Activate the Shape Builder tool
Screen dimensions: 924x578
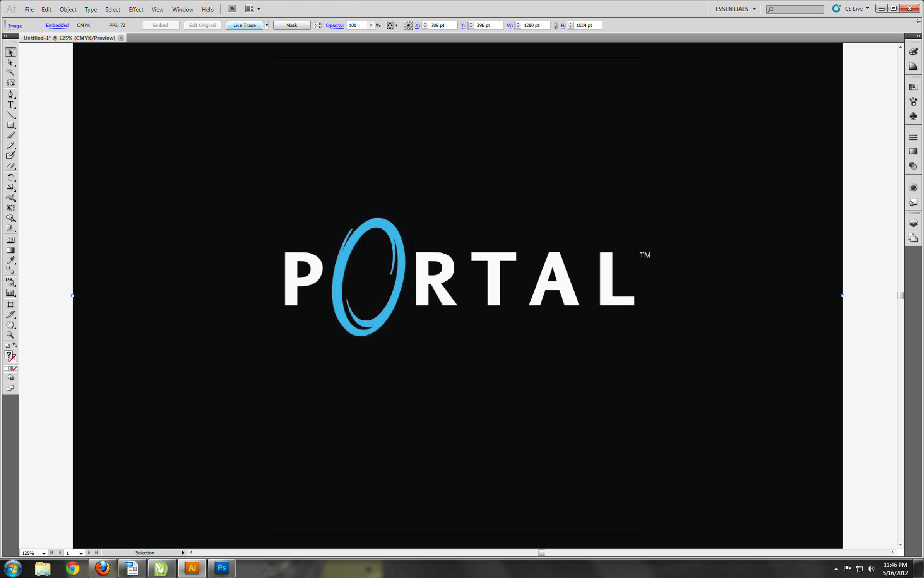point(11,218)
